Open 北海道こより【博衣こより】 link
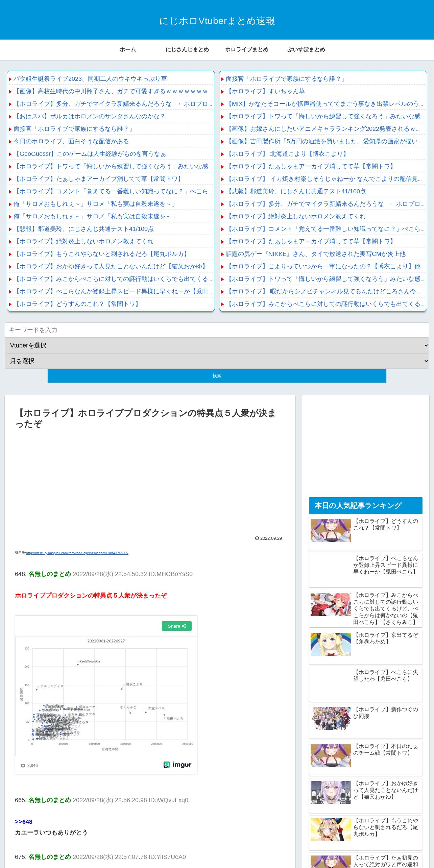Viewport: 434px width, 868px height. 287,154
